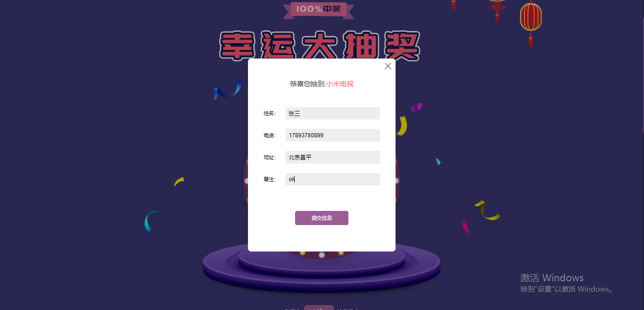Click the 100%中奖 ribbon banner
This screenshot has height=310, width=644.
pyautogui.click(x=319, y=9)
